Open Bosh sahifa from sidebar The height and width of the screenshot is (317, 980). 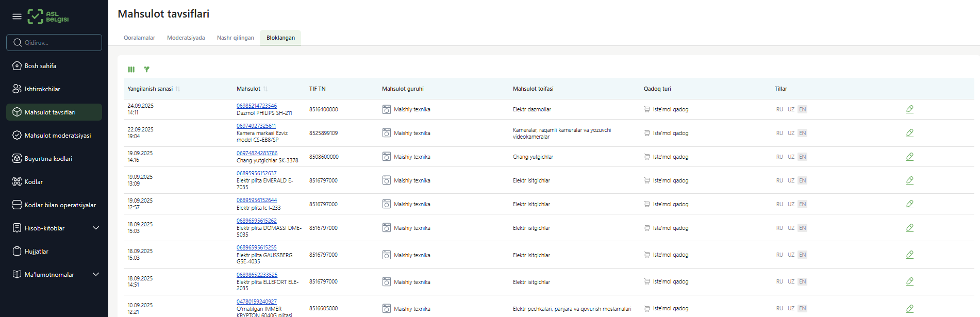click(x=40, y=66)
